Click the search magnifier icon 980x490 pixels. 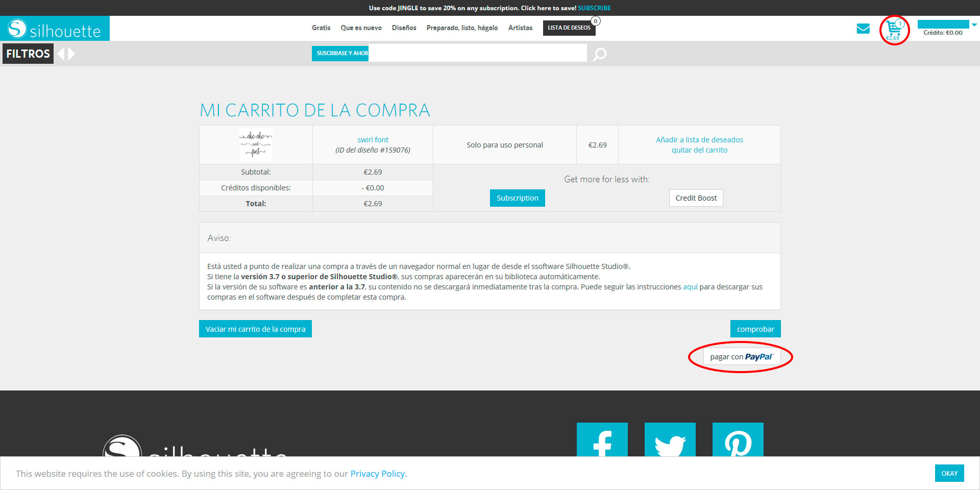[600, 54]
